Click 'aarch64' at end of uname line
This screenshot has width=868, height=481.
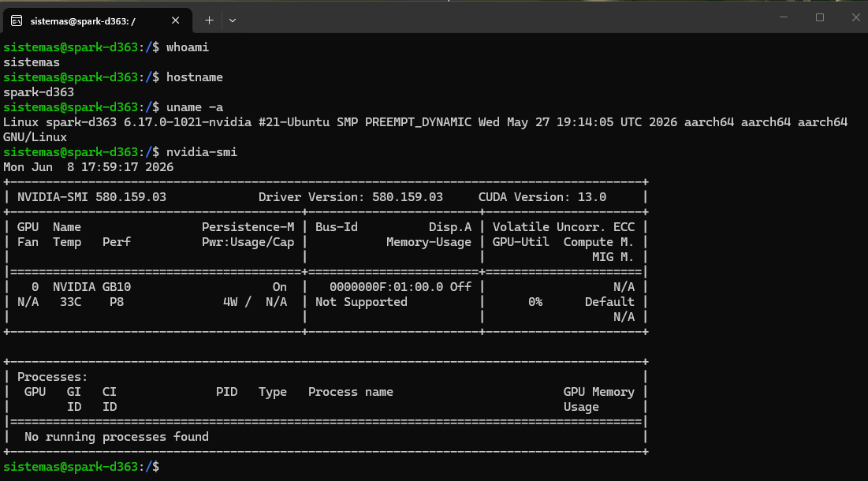click(822, 122)
